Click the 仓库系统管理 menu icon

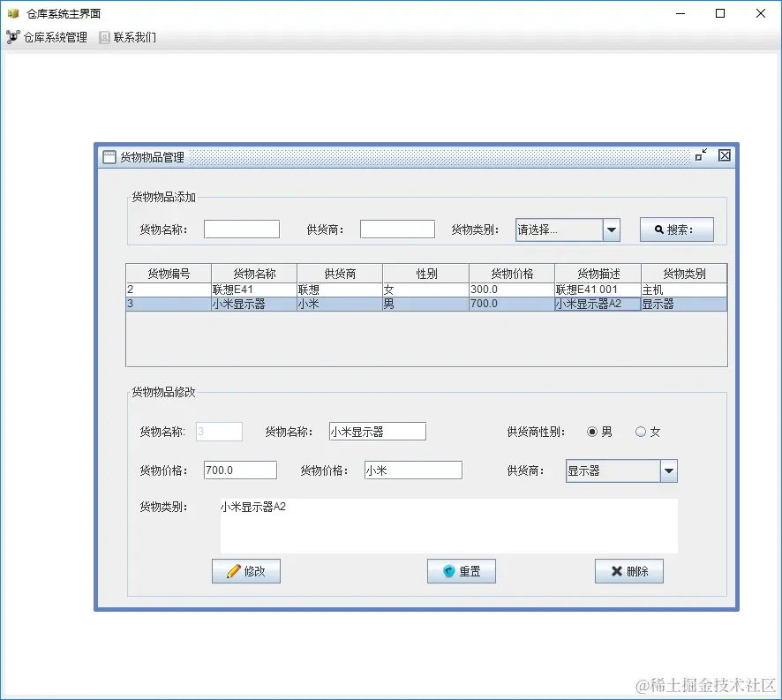13,37
